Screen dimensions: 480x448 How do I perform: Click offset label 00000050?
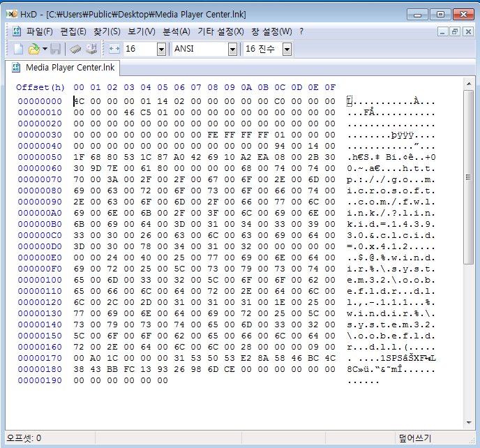pyautogui.click(x=40, y=157)
